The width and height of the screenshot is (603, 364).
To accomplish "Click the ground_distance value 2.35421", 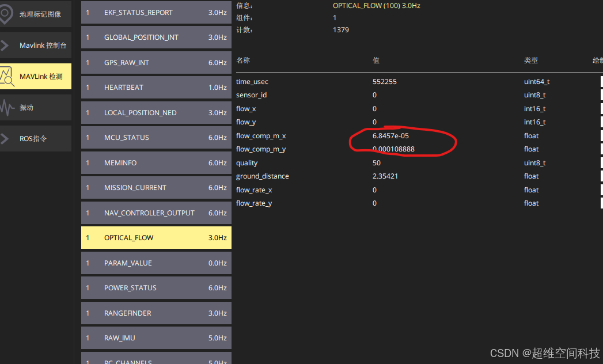I will (x=385, y=176).
